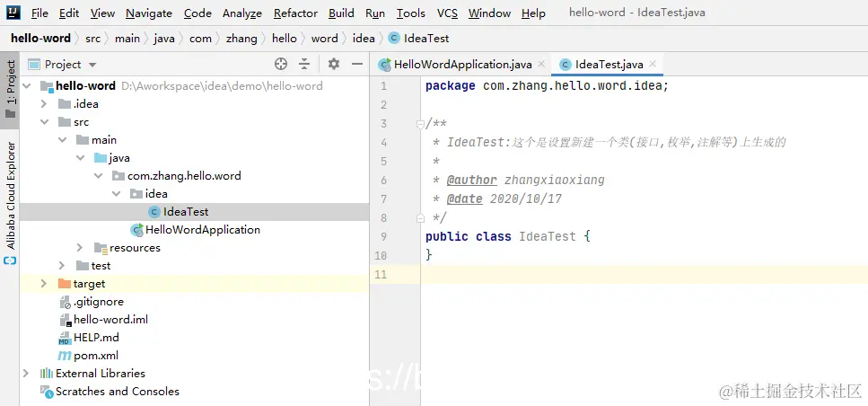
Task: Open the File menu
Action: tap(39, 13)
